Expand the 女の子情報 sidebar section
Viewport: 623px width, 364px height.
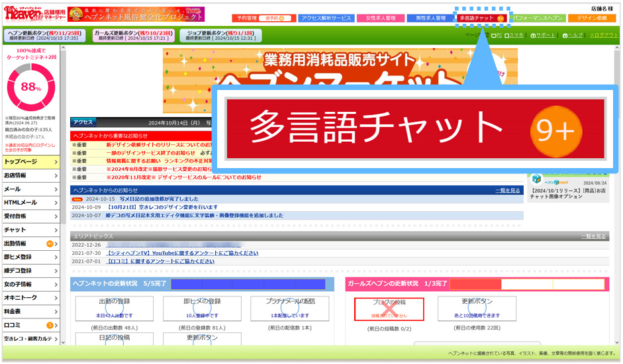coord(30,284)
